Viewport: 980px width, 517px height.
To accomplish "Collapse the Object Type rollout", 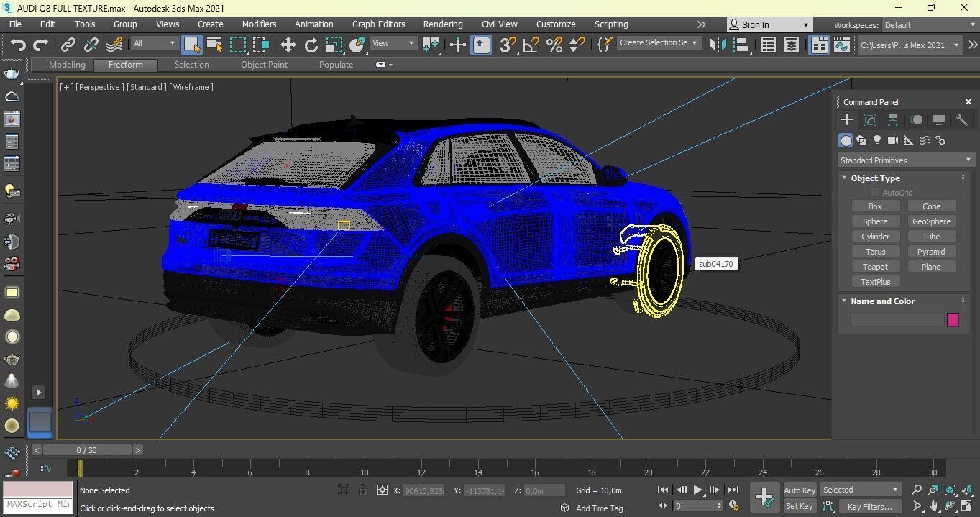I will pyautogui.click(x=875, y=178).
